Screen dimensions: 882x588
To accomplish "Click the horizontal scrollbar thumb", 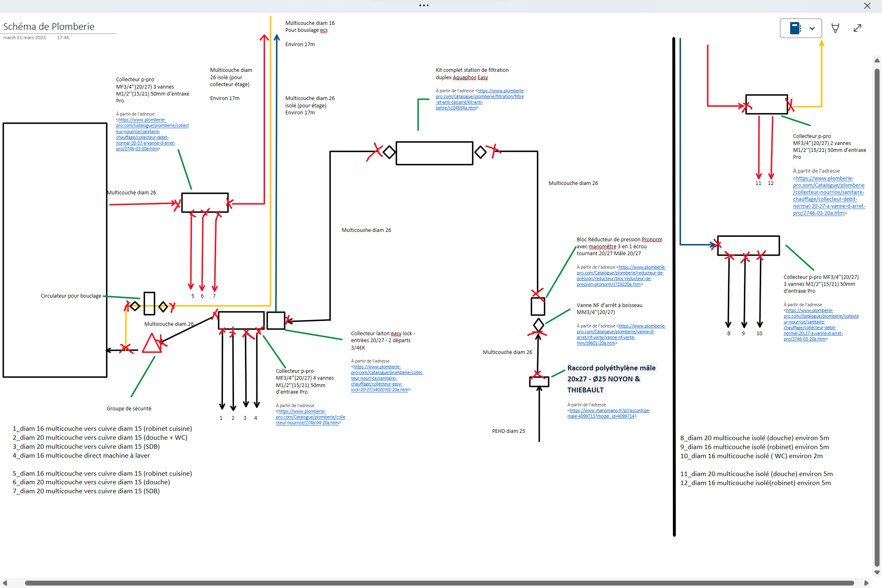I will 439,583.
